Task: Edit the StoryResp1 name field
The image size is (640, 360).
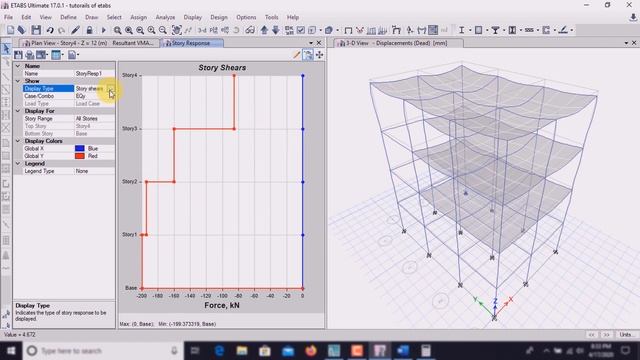Action: click(x=95, y=73)
